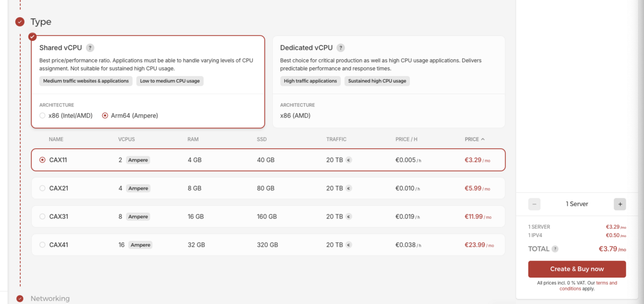Click traffic info icon in CAX11 row
Image resolution: width=644 pixels, height=304 pixels.
tap(348, 160)
